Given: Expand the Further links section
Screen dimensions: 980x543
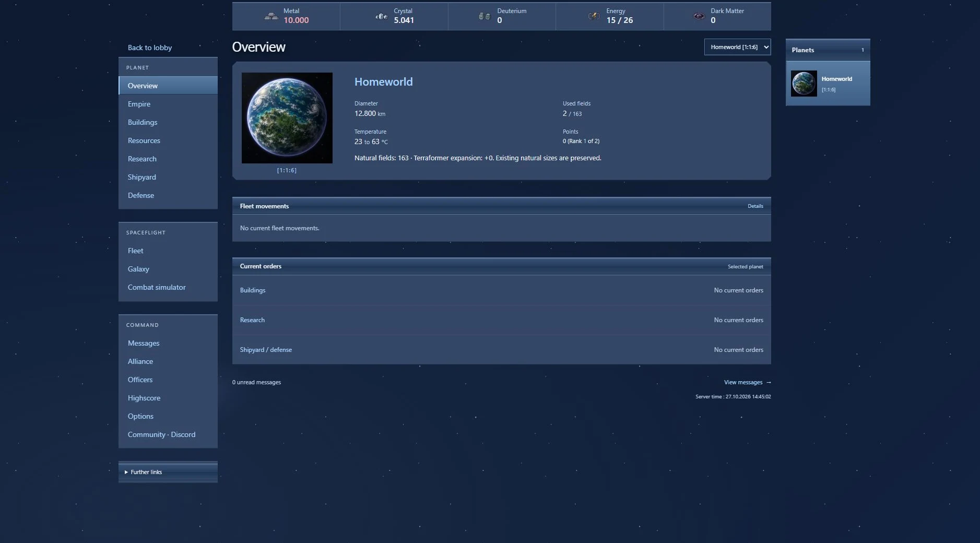Looking at the screenshot, I should tap(168, 472).
